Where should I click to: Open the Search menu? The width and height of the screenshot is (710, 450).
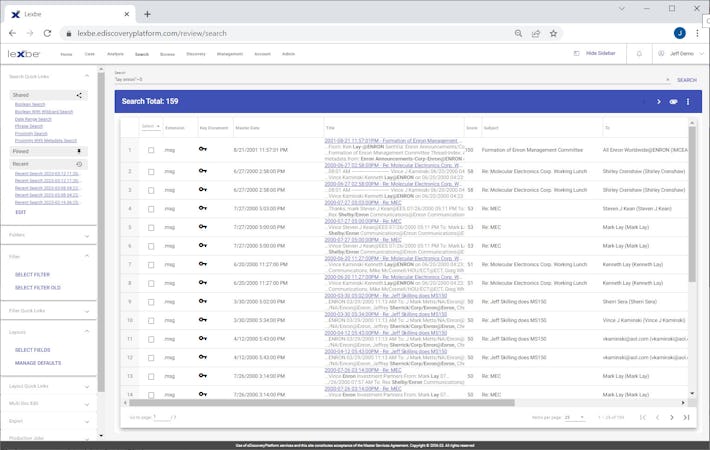coord(142,54)
